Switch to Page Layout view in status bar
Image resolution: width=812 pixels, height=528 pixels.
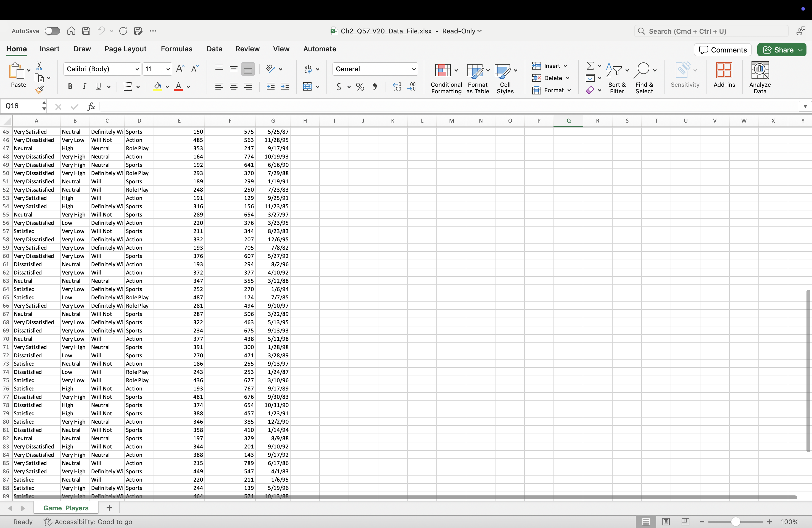click(665, 522)
